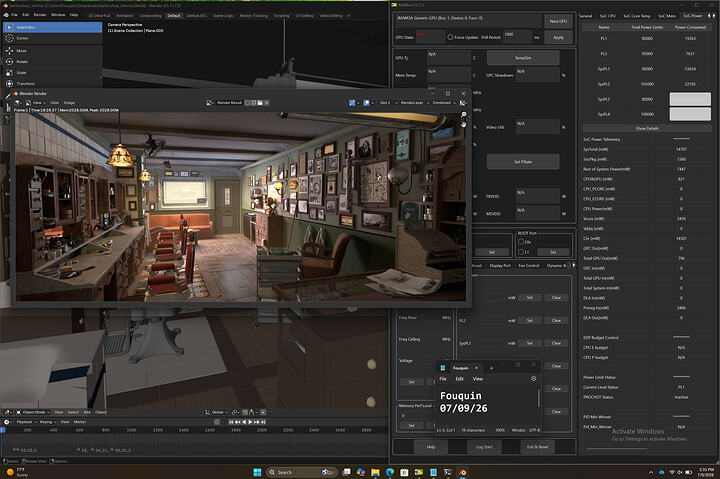Viewport: 720px width, 479px height.
Task: Open the GPU device selection combo box
Action: click(x=468, y=19)
